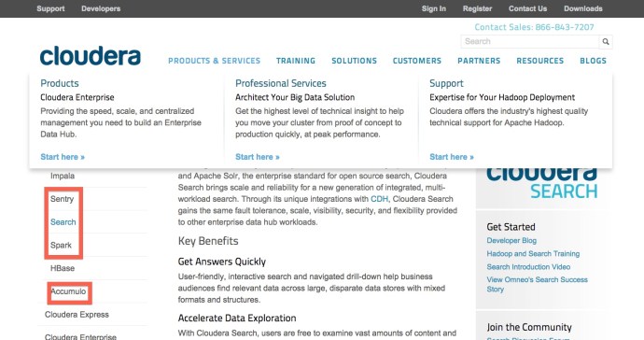Open the Support link in top bar

click(x=50, y=8)
